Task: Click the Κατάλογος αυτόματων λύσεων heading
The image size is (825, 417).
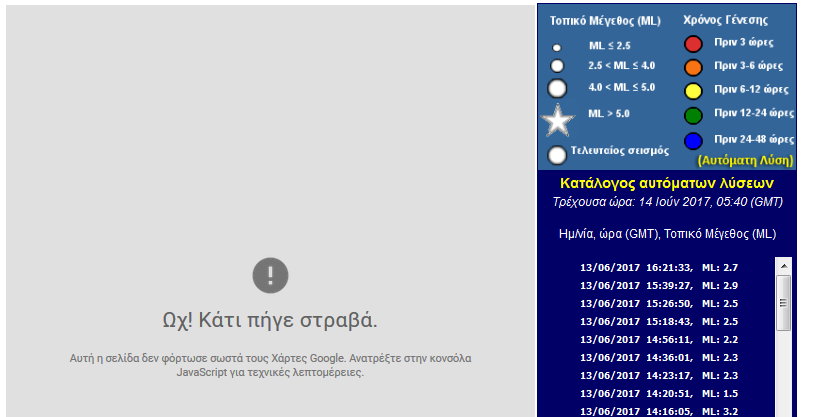Action: (x=667, y=184)
